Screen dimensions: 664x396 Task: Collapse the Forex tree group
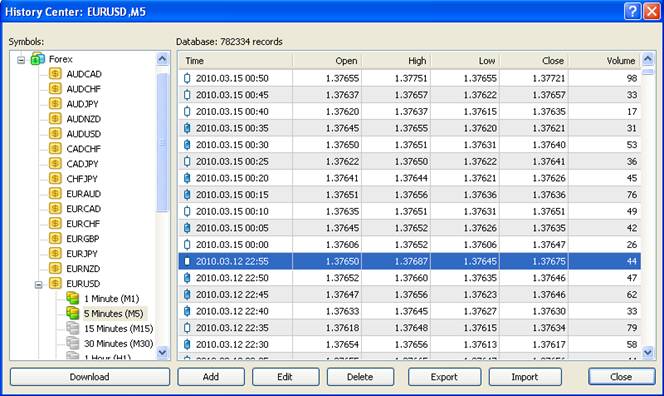(x=21, y=60)
